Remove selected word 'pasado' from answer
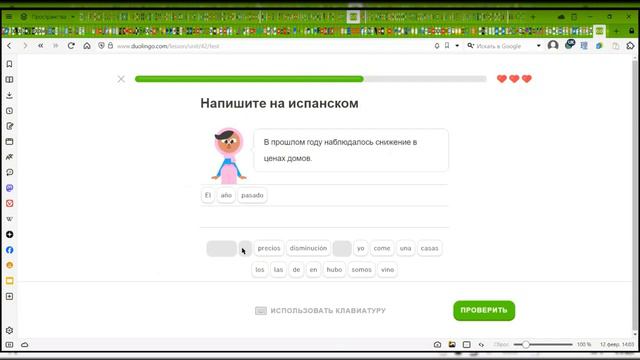The width and height of the screenshot is (640, 360). pos(252,195)
